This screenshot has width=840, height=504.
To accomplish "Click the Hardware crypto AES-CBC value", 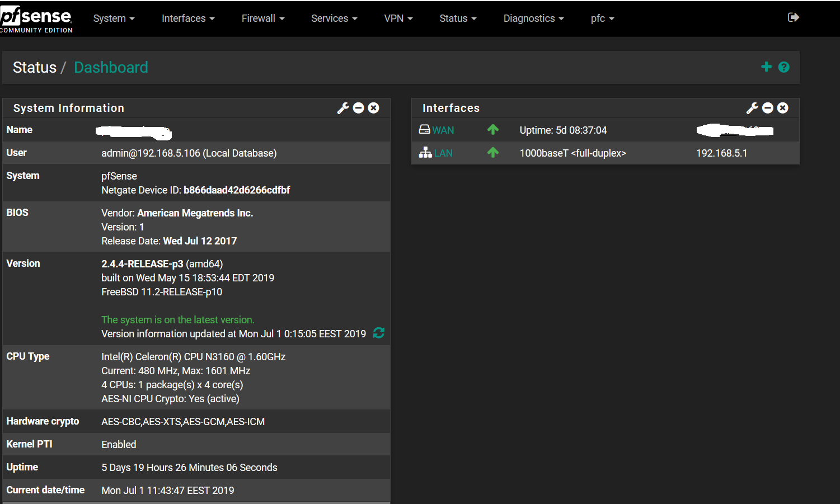I will pyautogui.click(x=183, y=422).
